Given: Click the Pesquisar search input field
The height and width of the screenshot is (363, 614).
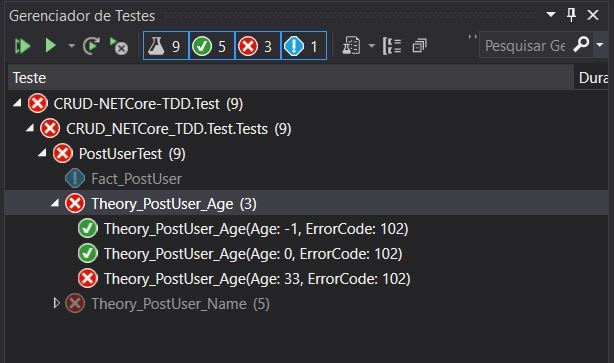Looking at the screenshot, I should [525, 46].
